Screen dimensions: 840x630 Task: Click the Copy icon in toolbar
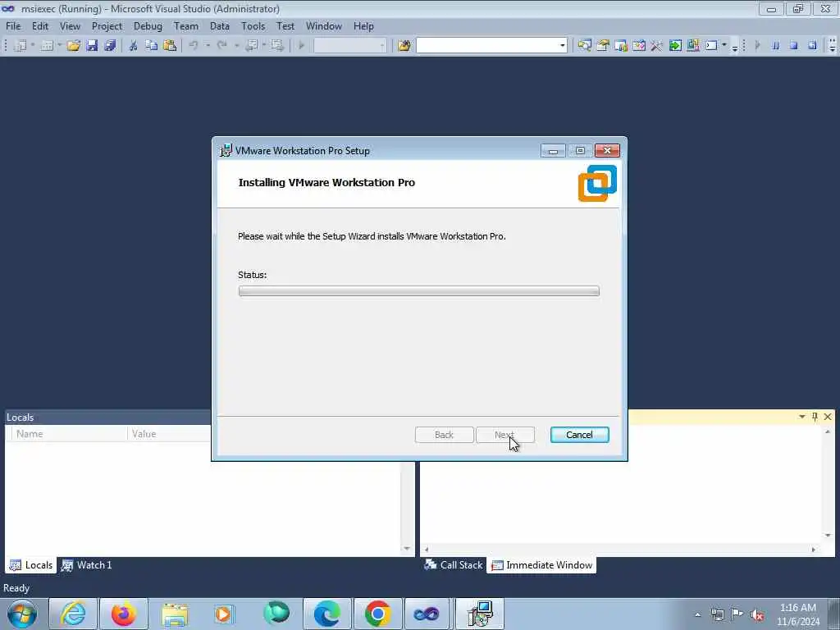[x=152, y=46]
